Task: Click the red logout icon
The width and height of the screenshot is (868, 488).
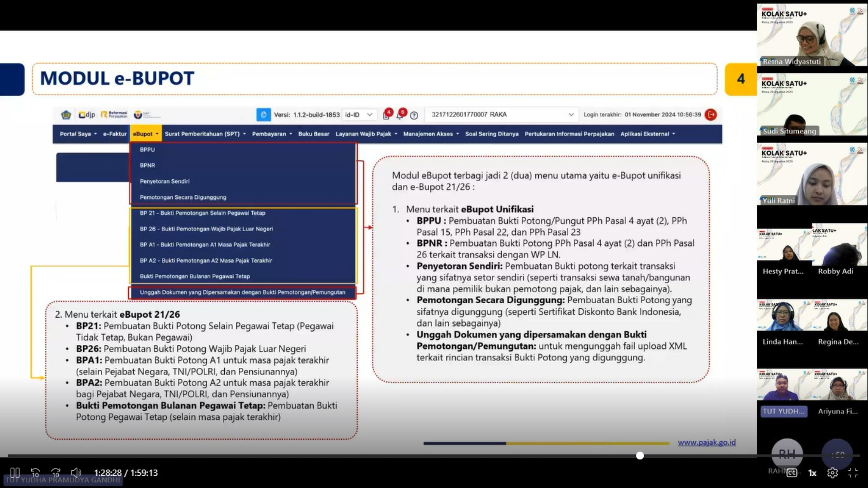Action: tap(711, 115)
